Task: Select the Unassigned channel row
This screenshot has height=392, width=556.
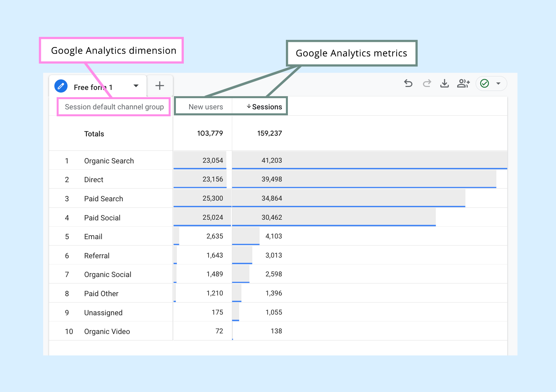Action: (x=103, y=312)
